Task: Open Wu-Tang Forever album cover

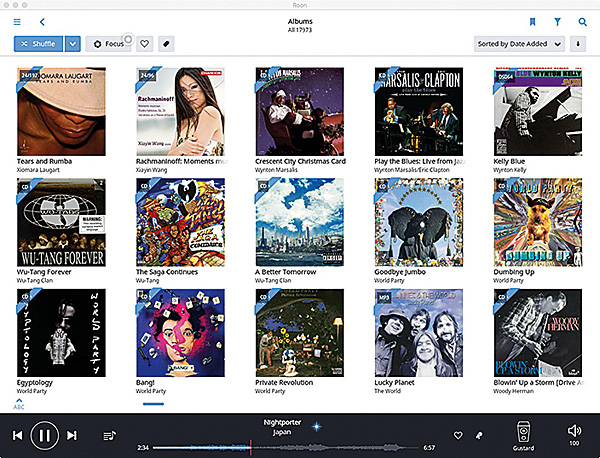Action: pyautogui.click(x=61, y=222)
